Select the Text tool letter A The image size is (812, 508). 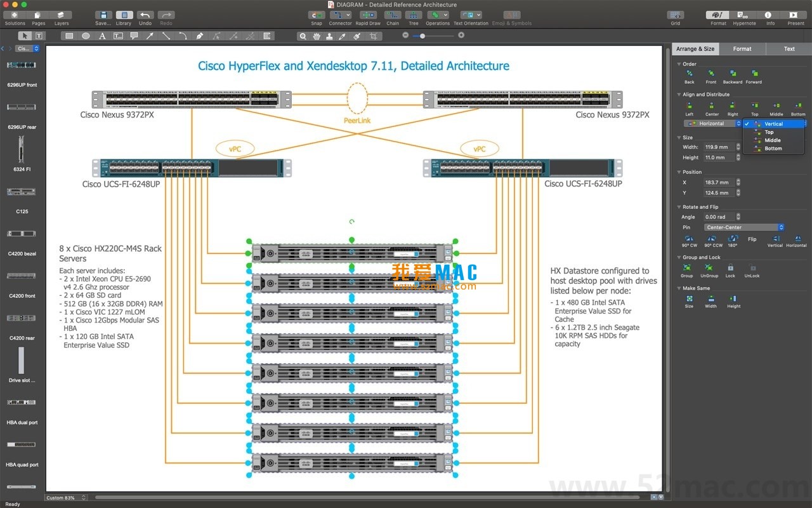[x=102, y=36]
